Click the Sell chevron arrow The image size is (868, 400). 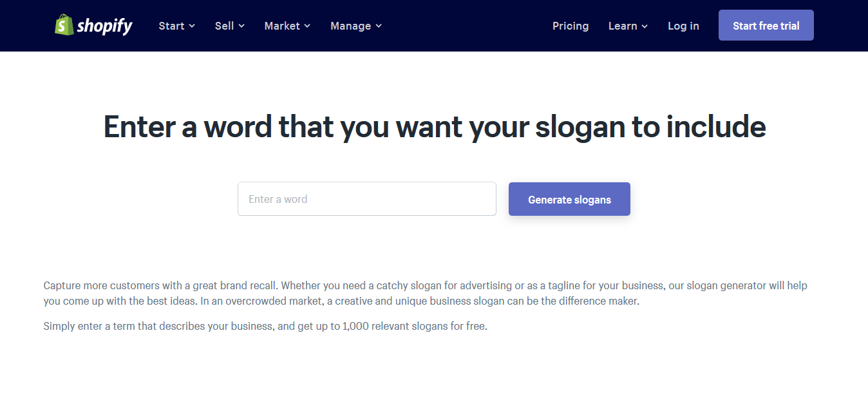tap(243, 26)
